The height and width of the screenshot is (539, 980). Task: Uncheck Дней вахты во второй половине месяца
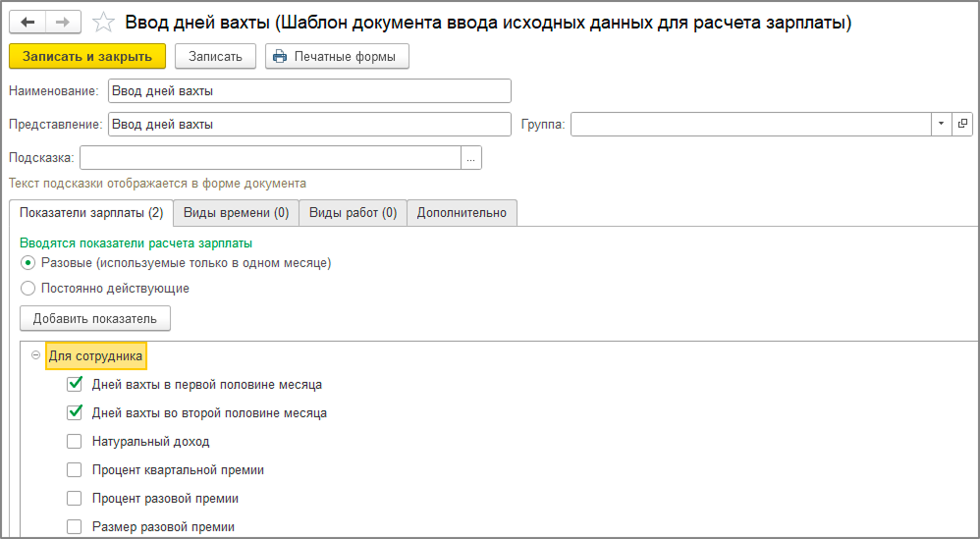point(75,412)
